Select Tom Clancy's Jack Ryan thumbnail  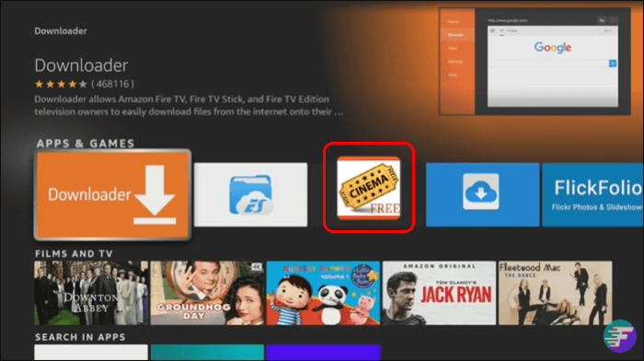(x=439, y=293)
